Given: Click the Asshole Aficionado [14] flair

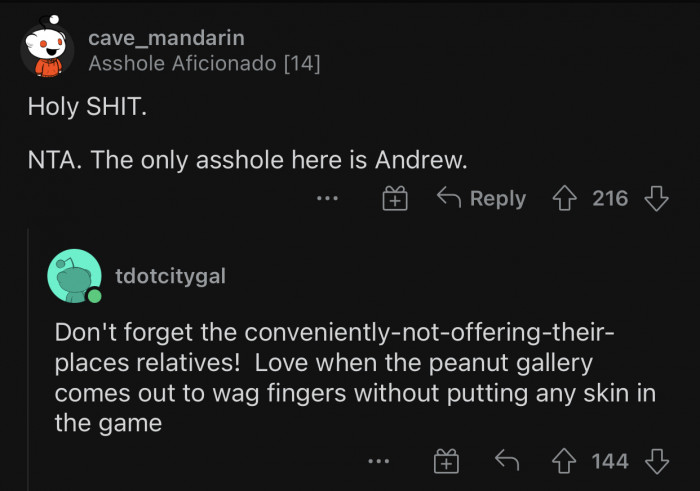Looking at the screenshot, I should coord(204,63).
